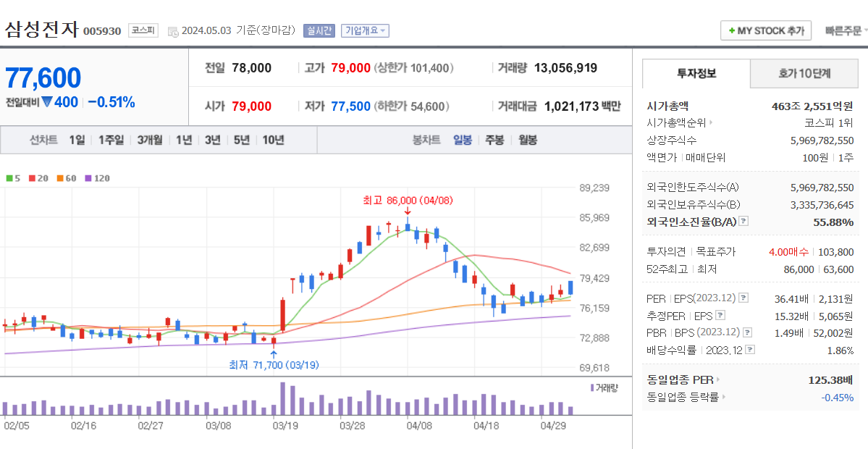Select the 일봉 candlestick chart
868x449 pixels.
click(x=462, y=140)
